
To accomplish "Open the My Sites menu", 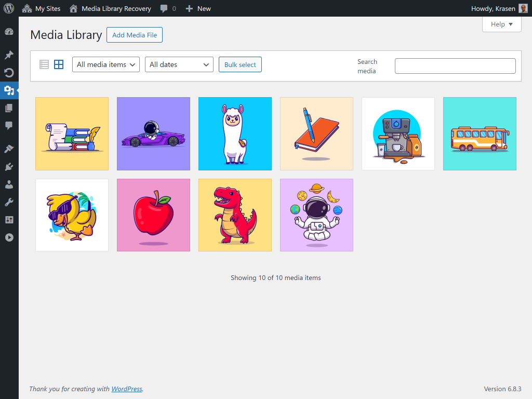I will tap(41, 8).
